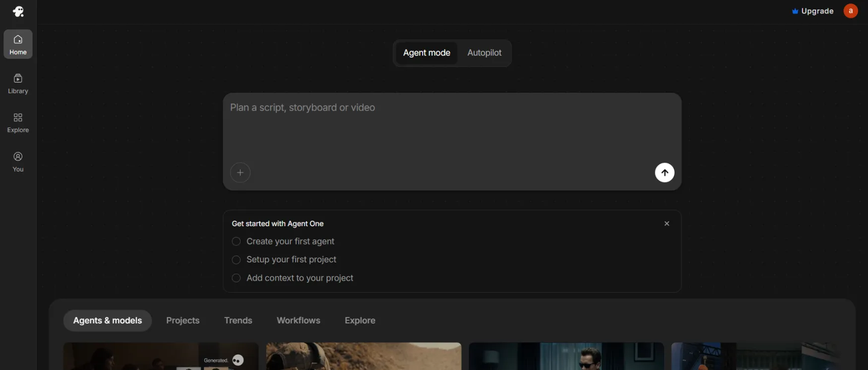Open the desert scene thumbnail
The image size is (868, 370).
tap(364, 356)
